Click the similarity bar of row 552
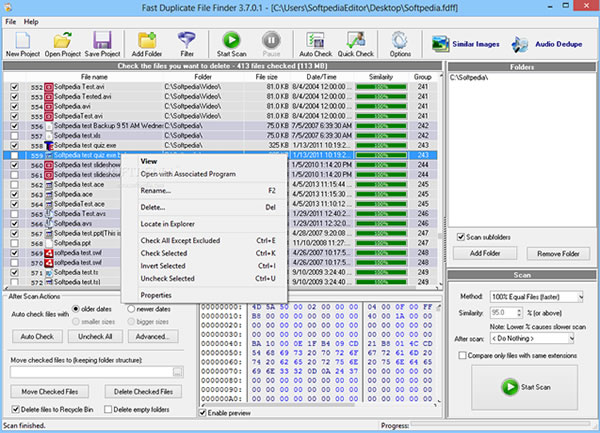 click(381, 87)
